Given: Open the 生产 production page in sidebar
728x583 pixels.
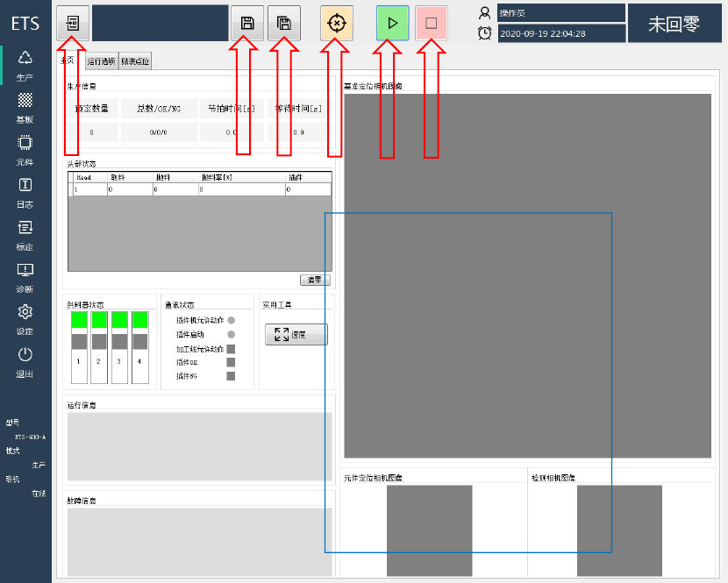Looking at the screenshot, I should (25, 66).
